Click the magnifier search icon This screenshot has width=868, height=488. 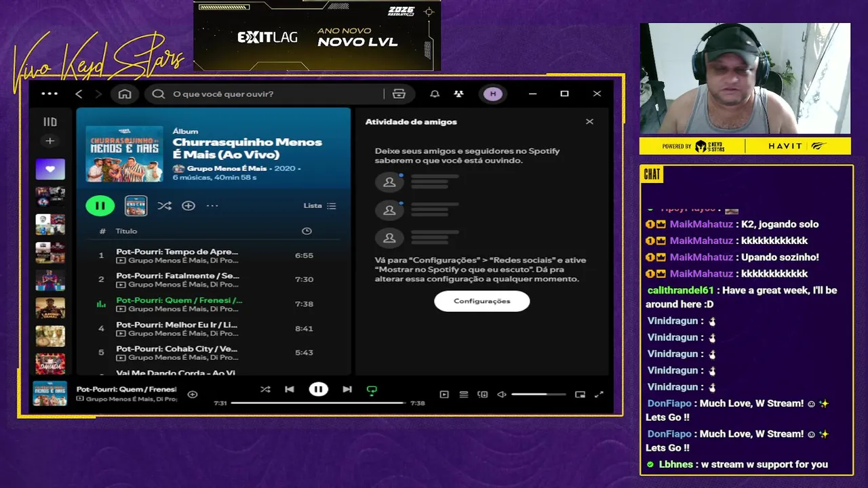(159, 94)
